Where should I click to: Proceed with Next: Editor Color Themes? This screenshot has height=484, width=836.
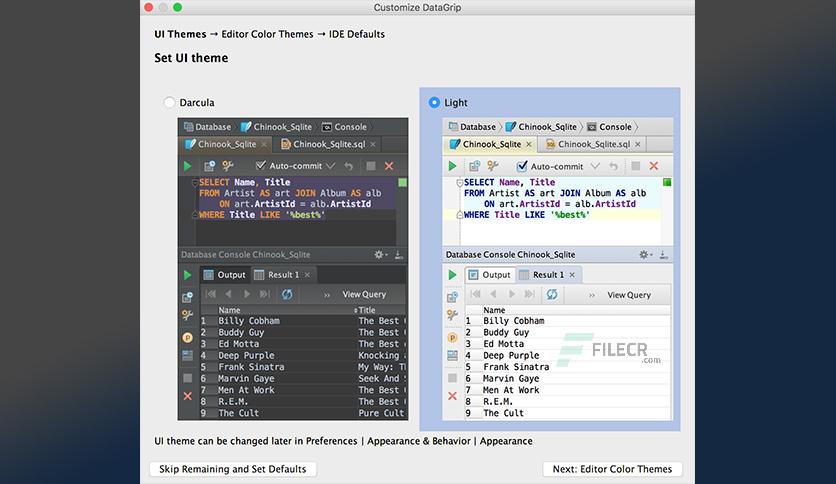pos(612,469)
